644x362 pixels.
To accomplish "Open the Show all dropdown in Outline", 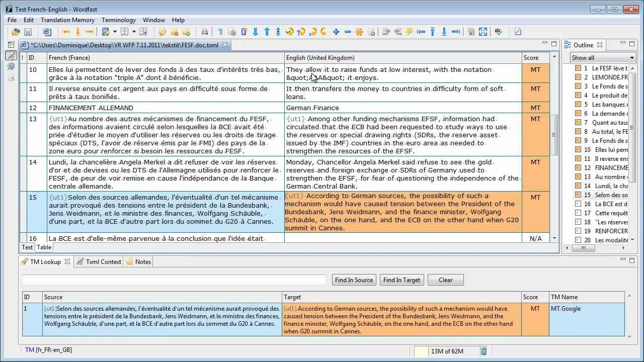I will (x=603, y=58).
